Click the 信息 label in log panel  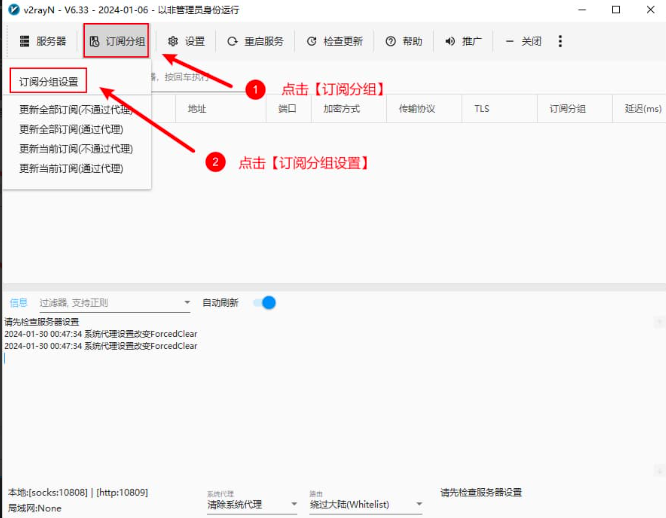click(x=19, y=303)
